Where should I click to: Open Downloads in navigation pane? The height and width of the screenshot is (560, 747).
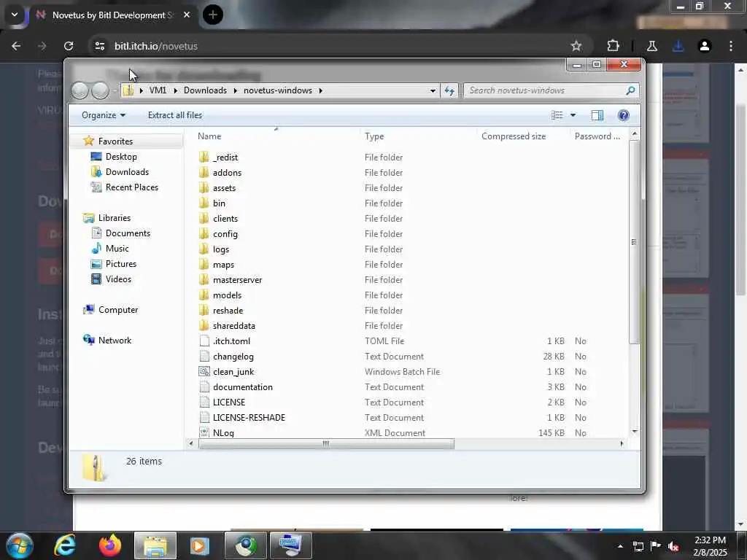(127, 172)
